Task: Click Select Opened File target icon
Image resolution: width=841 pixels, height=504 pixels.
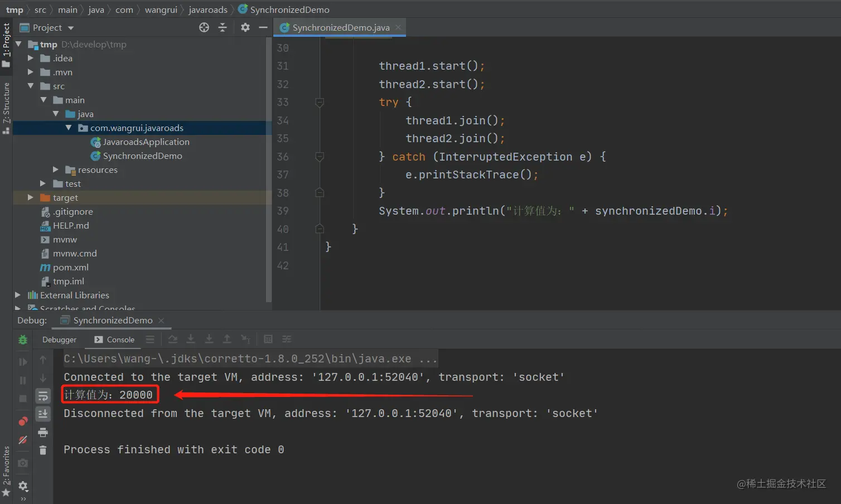Action: [x=204, y=27]
